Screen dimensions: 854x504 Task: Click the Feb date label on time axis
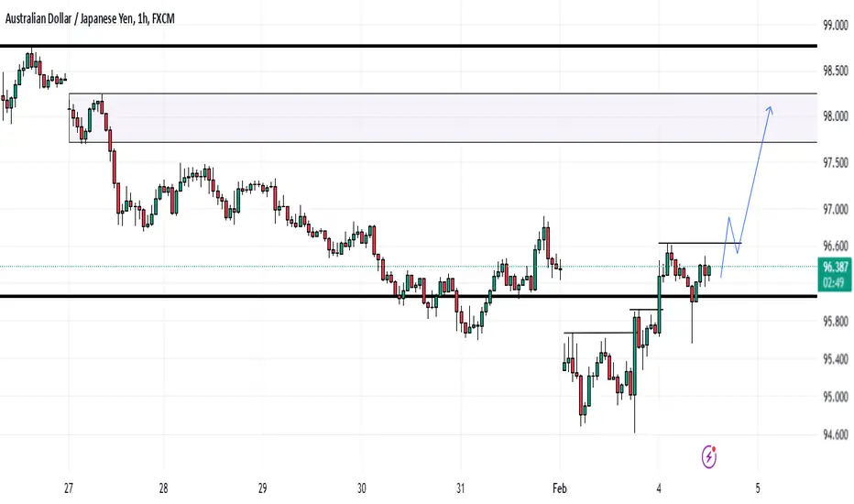559,488
